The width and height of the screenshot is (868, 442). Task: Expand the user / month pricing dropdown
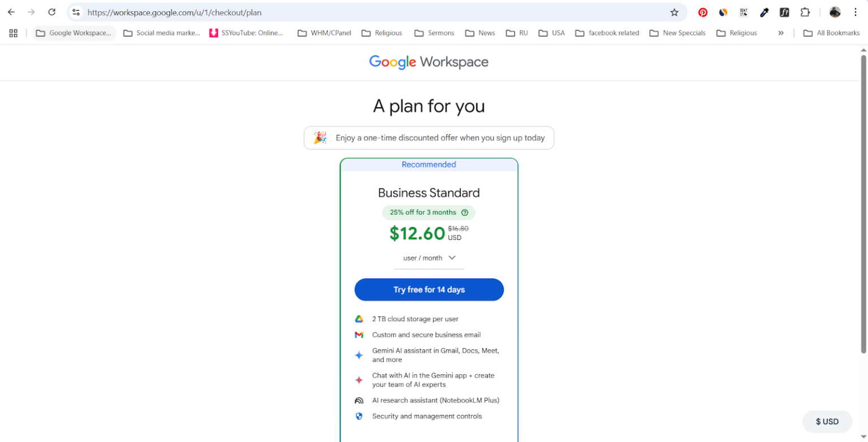point(452,257)
